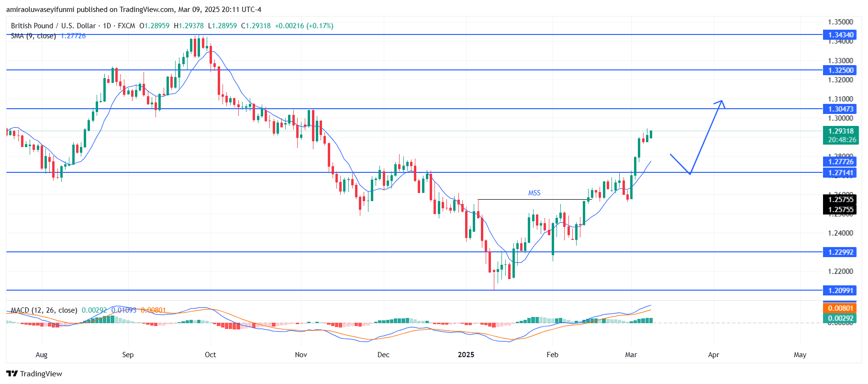
Task: Click the 1.34340 price level label
Action: 840,34
